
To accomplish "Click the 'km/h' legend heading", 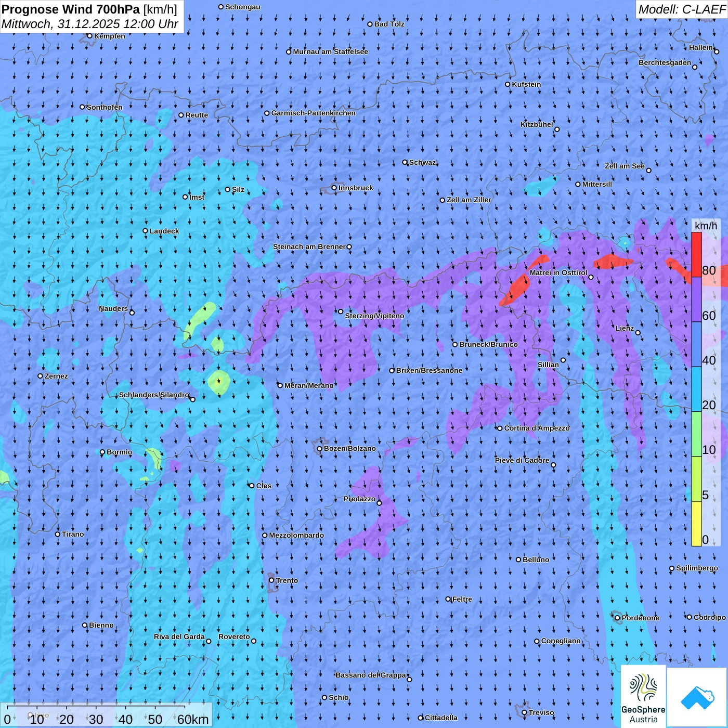I will (706, 226).
